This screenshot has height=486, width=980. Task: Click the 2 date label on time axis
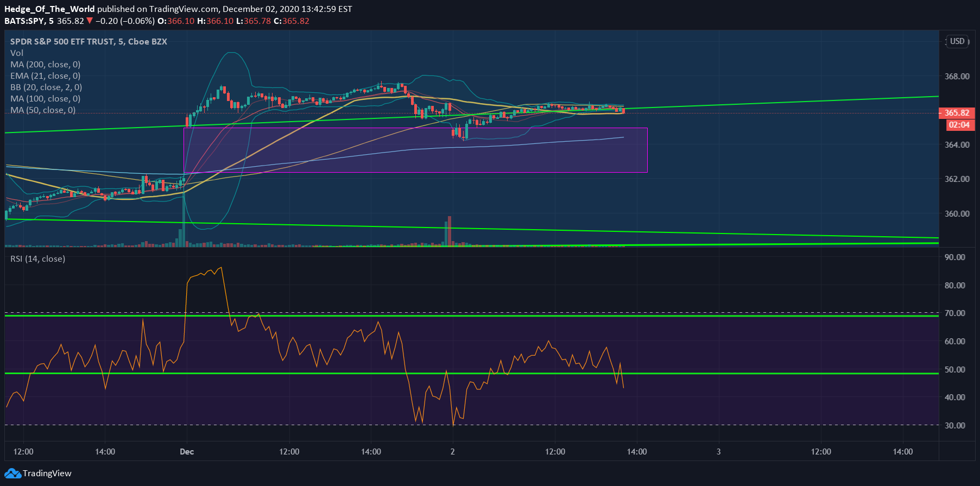tap(452, 452)
